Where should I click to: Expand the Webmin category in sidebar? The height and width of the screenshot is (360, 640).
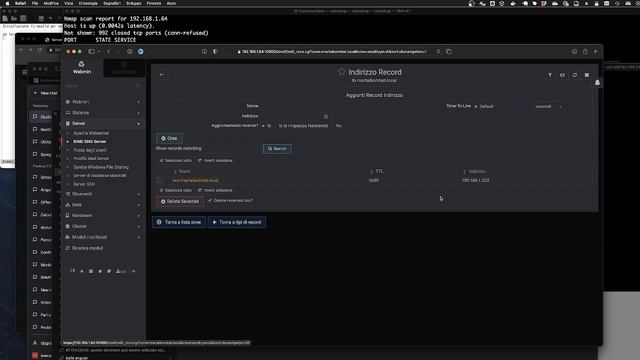click(x=103, y=102)
